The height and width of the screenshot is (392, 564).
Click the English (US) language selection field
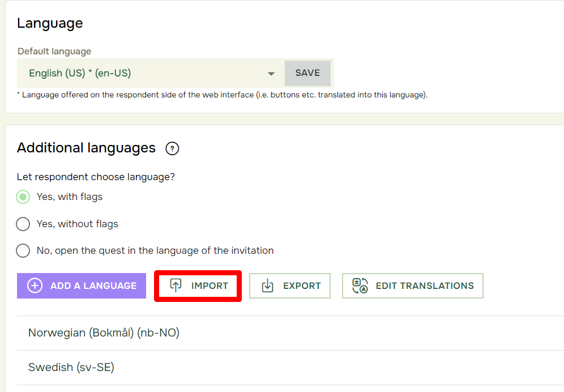[x=151, y=73]
